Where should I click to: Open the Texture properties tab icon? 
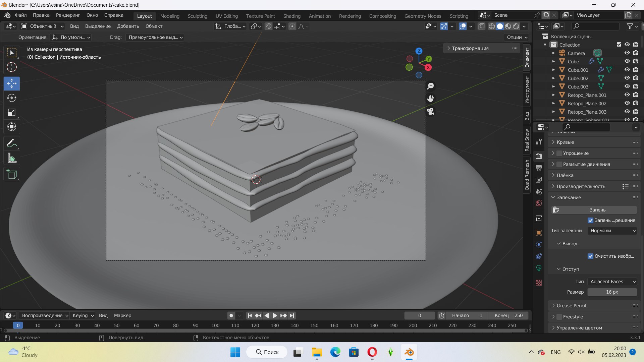(x=539, y=283)
